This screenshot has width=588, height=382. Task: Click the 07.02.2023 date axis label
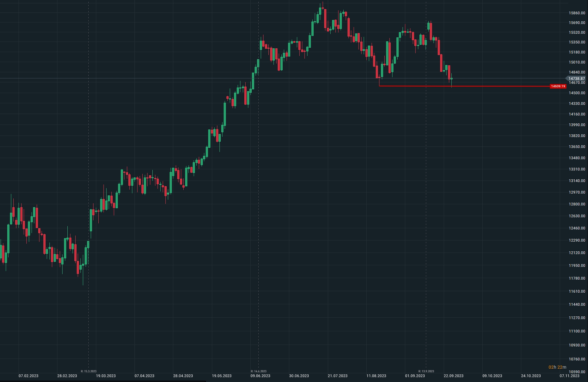pos(29,376)
